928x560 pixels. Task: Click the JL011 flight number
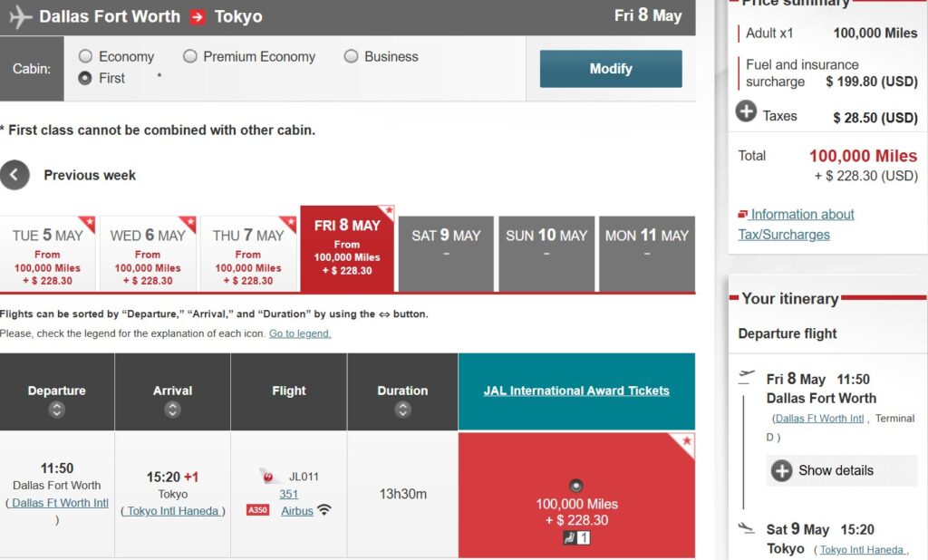tap(304, 477)
